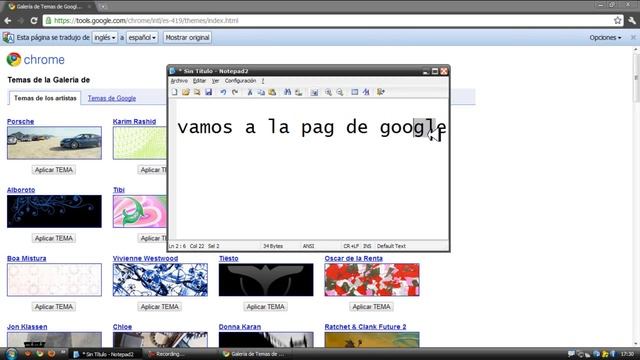This screenshot has width=640, height=360.
Task: Save the document with Notepad2's floppy icon
Action: pyautogui.click(x=209, y=92)
